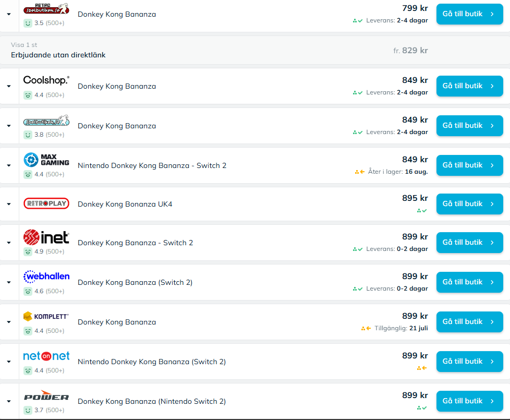Go to Komplett store button
The height and width of the screenshot is (420, 510).
coord(470,322)
